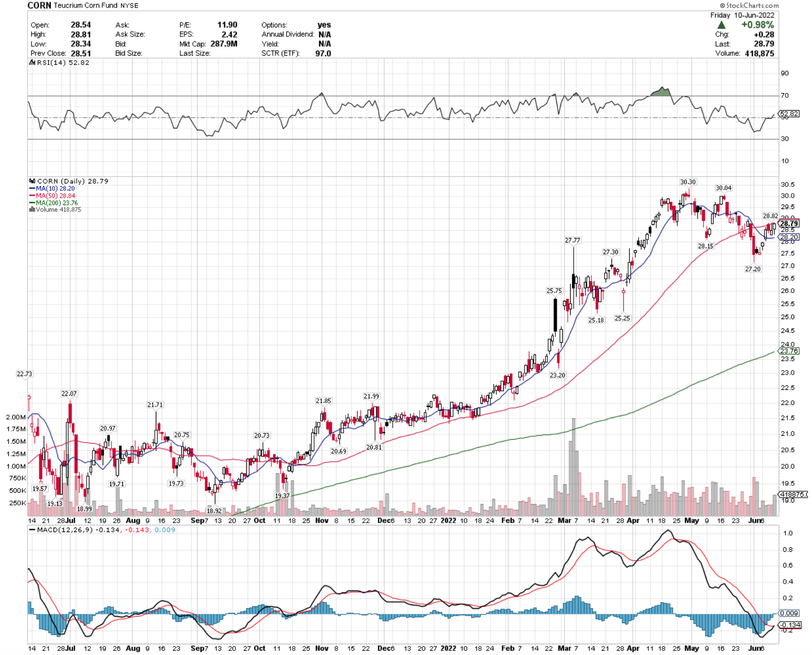Click the 2.00M volume scale label

click(16, 417)
